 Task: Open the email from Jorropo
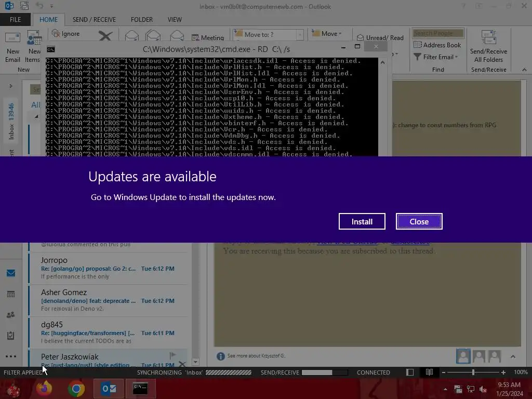click(x=109, y=268)
